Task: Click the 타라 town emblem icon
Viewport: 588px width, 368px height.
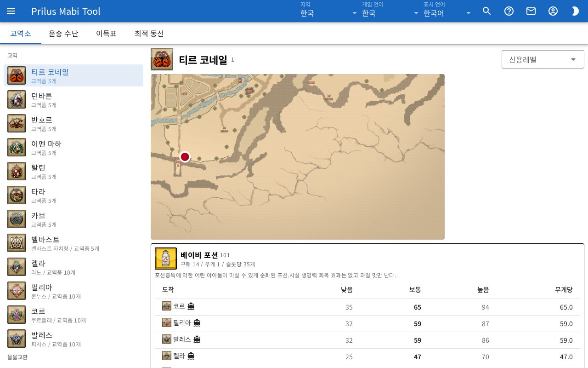Action: (17, 195)
